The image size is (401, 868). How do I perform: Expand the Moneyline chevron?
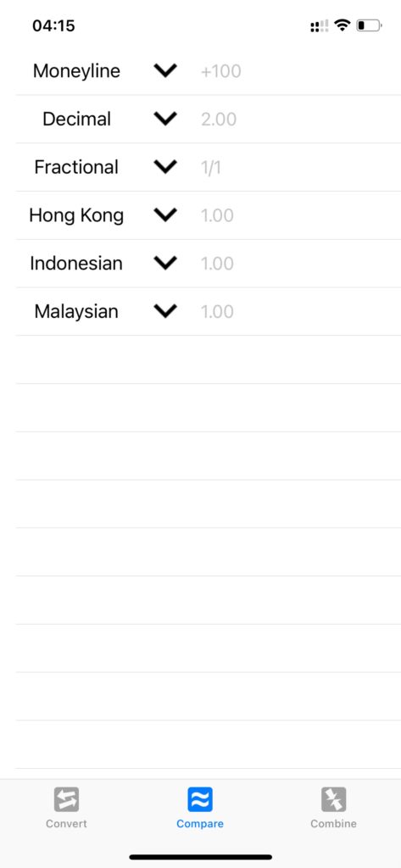pyautogui.click(x=165, y=71)
